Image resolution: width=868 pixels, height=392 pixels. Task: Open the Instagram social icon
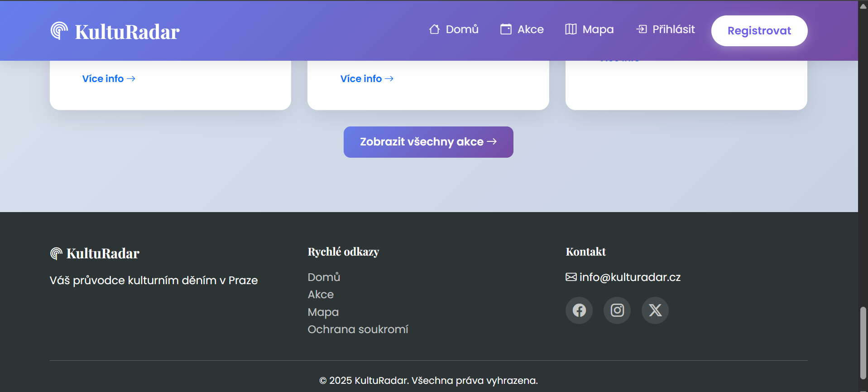[617, 310]
